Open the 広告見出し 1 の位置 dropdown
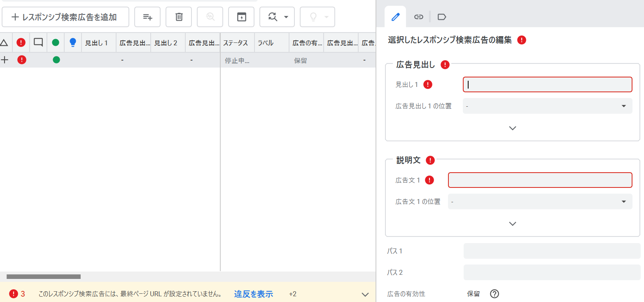 point(547,106)
